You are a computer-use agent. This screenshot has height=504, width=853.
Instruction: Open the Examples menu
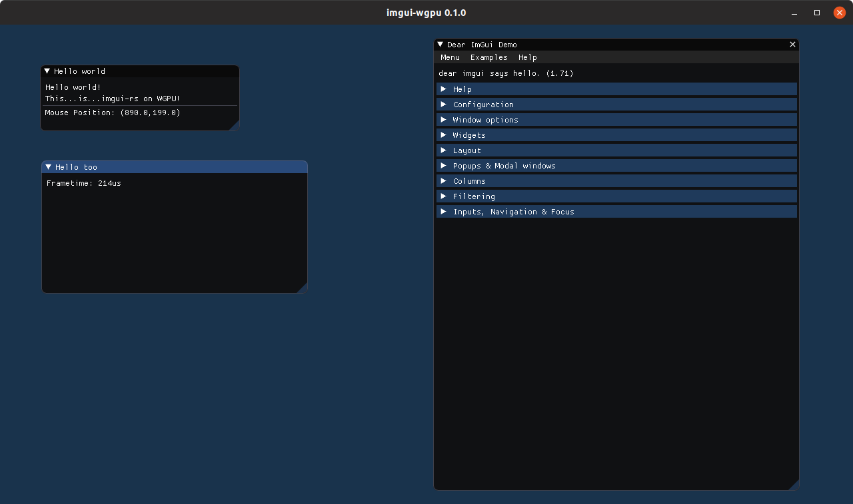[489, 57]
